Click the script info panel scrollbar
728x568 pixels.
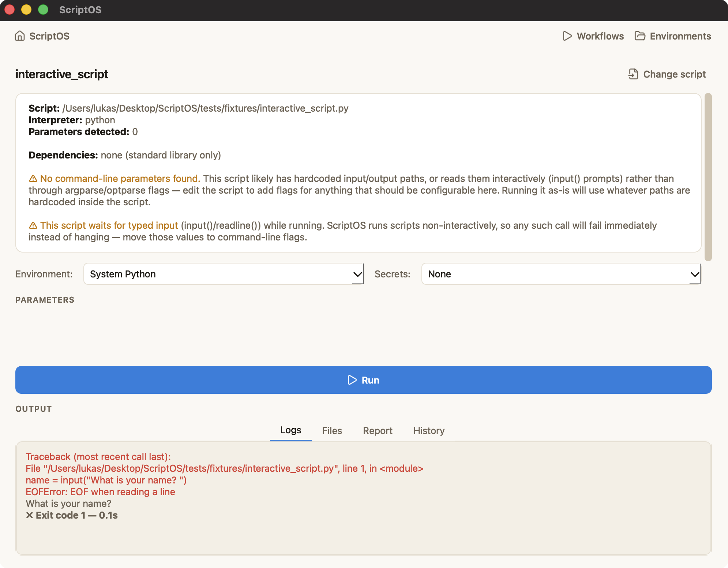pyautogui.click(x=708, y=177)
